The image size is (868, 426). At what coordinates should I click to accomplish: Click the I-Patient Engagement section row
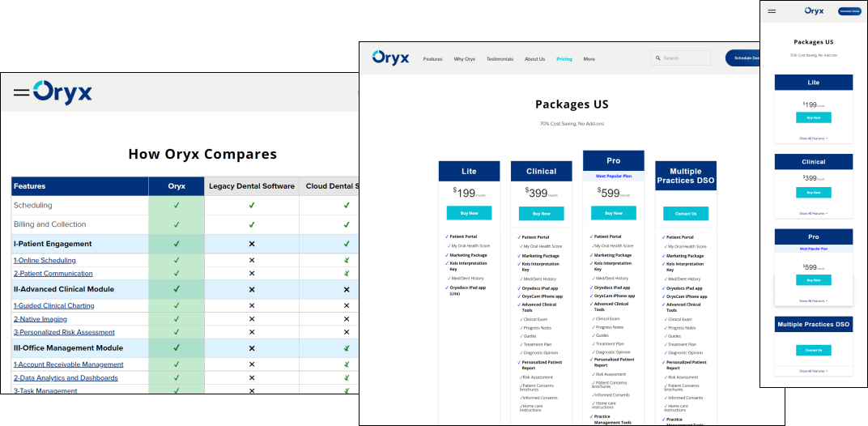click(183, 244)
